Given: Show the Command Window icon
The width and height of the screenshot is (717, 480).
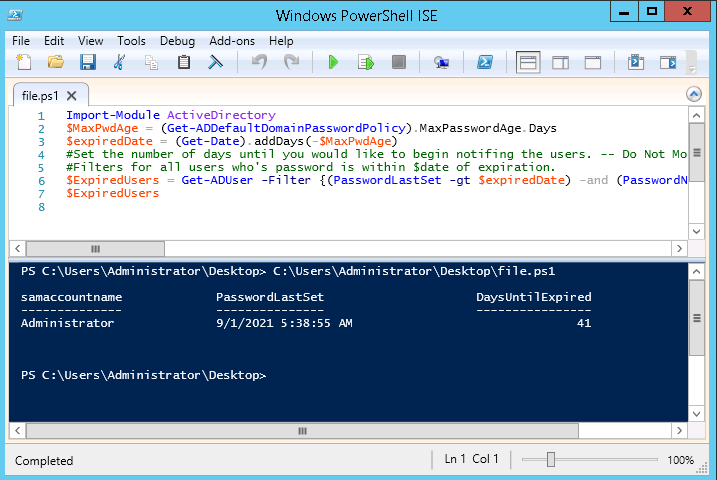Looking at the screenshot, I should (x=636, y=62).
